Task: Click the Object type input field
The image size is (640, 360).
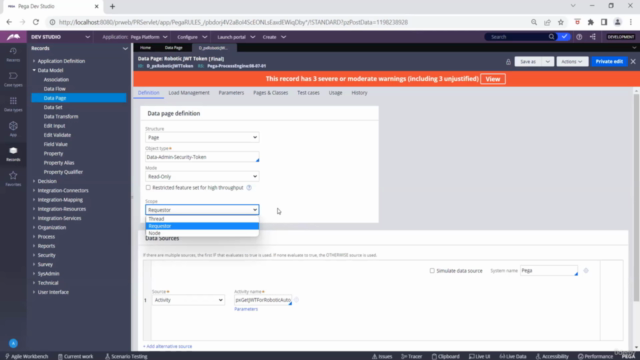Action: pos(202,157)
